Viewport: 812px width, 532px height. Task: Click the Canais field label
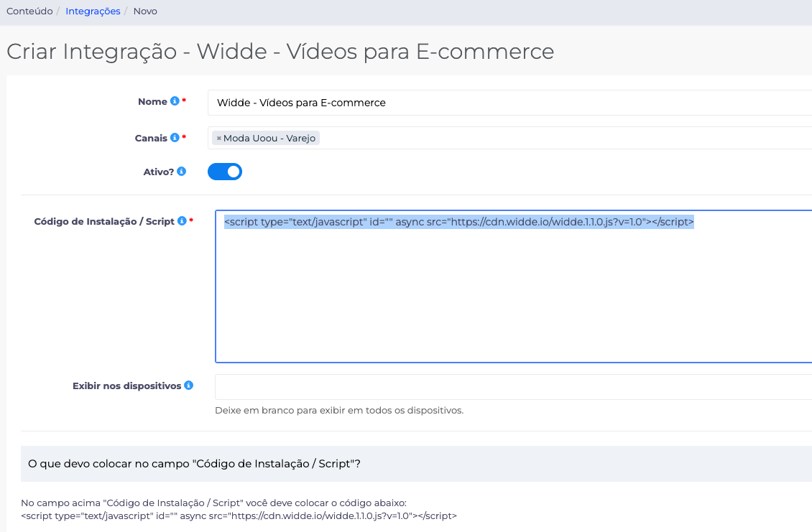(151, 138)
